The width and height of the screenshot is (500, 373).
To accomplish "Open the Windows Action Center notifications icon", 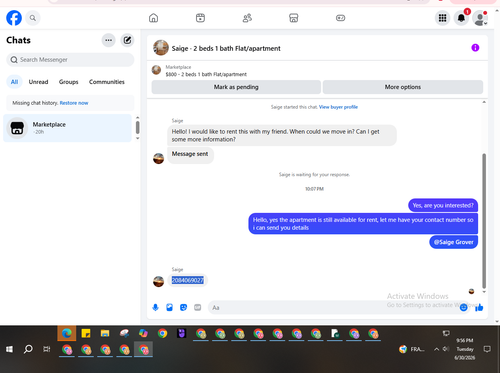I will [487, 349].
